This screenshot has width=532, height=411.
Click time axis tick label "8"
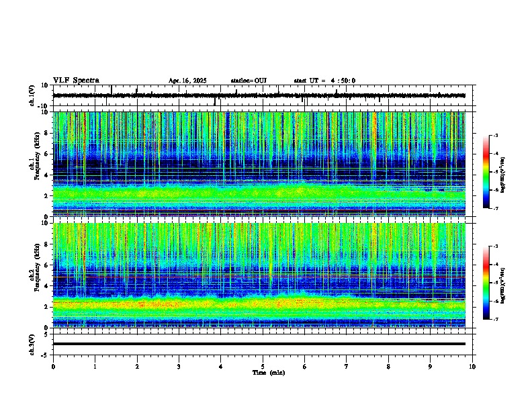point(388,367)
